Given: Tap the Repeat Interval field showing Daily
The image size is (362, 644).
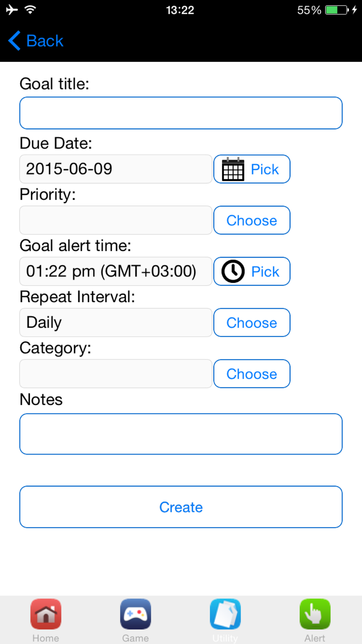Looking at the screenshot, I should pyautogui.click(x=116, y=322).
